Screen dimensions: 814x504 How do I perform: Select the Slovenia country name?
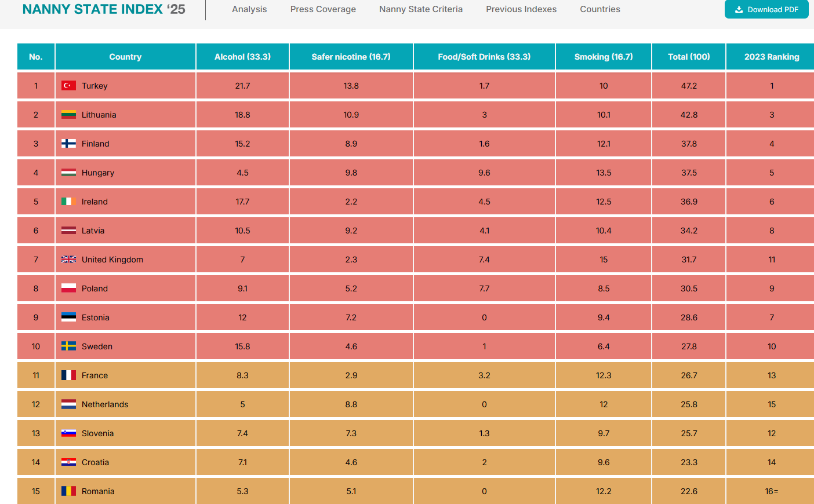[x=98, y=433]
